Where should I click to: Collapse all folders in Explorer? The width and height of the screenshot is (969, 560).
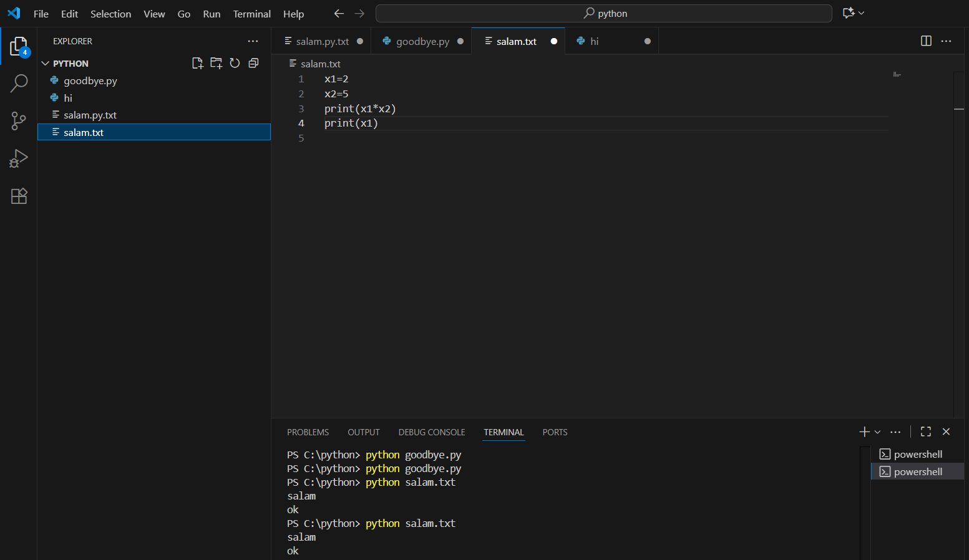coord(253,63)
